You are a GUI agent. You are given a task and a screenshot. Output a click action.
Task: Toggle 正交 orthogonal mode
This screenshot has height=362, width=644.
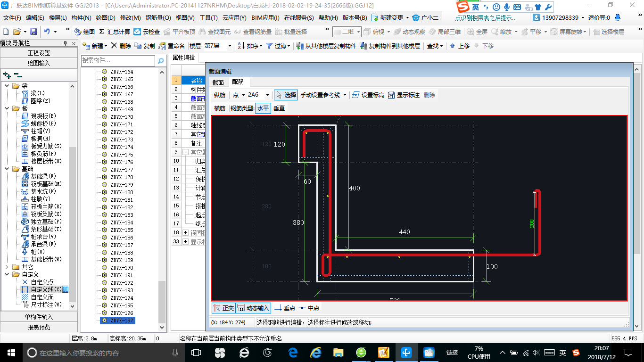point(223,308)
